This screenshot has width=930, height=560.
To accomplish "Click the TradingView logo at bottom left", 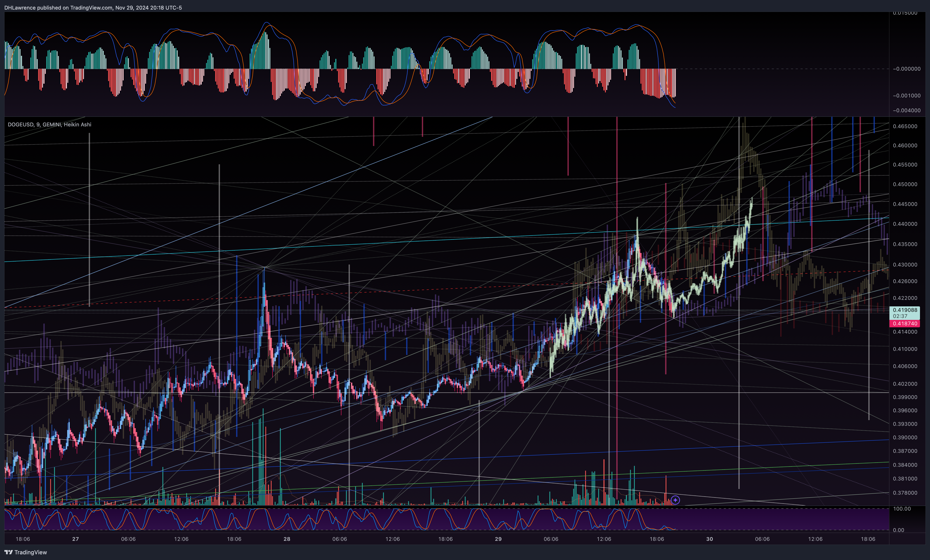I will point(26,552).
